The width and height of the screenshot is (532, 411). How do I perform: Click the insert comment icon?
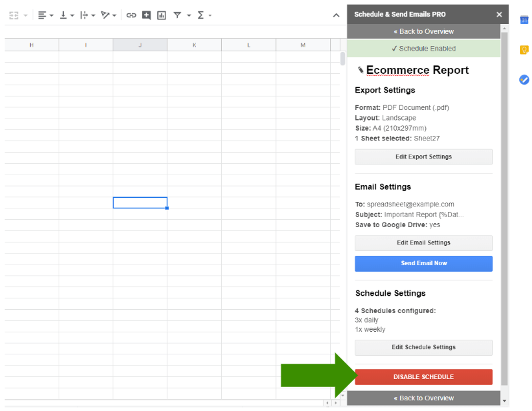point(147,15)
